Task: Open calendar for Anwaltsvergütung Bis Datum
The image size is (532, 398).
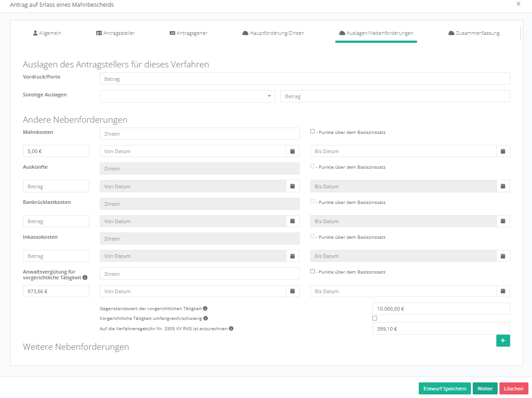Action: (x=503, y=291)
